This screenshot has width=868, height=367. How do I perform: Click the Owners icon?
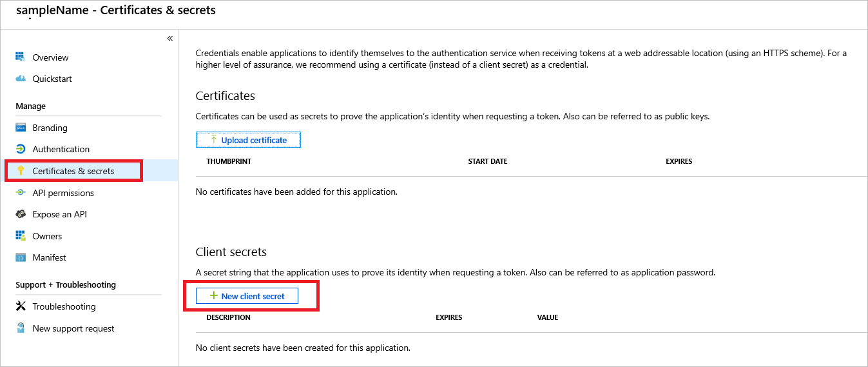click(x=20, y=236)
